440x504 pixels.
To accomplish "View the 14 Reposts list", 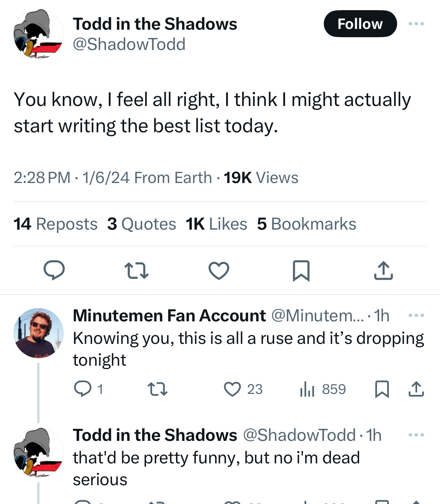I will point(56,224).
